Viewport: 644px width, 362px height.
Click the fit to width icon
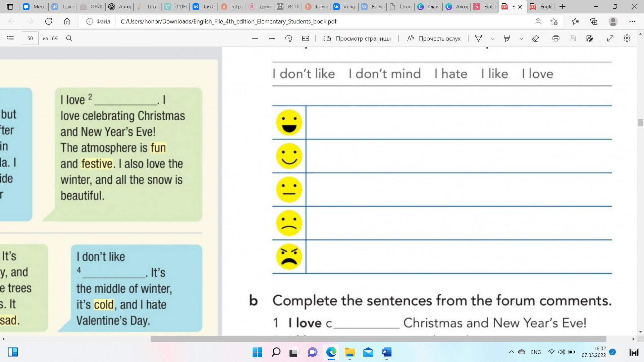pos(305,38)
